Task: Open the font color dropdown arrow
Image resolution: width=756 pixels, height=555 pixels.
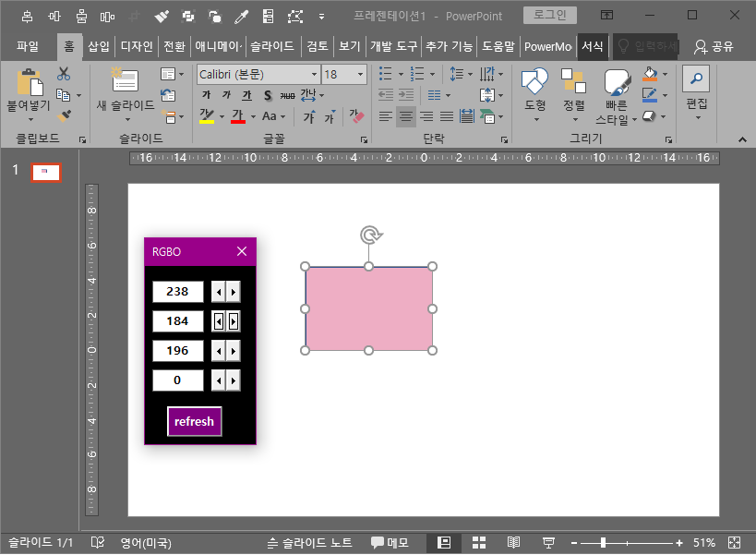Action: pos(253,116)
